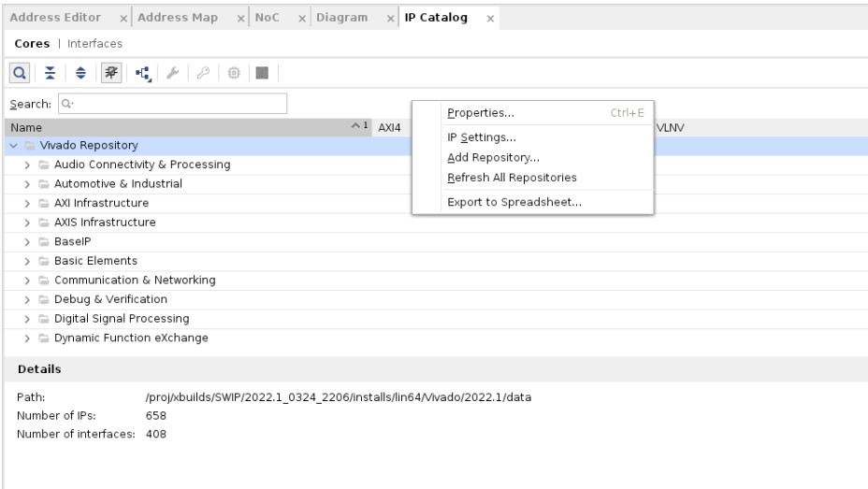The height and width of the screenshot is (489, 868).
Task: Click the Details section header
Action: click(x=39, y=369)
